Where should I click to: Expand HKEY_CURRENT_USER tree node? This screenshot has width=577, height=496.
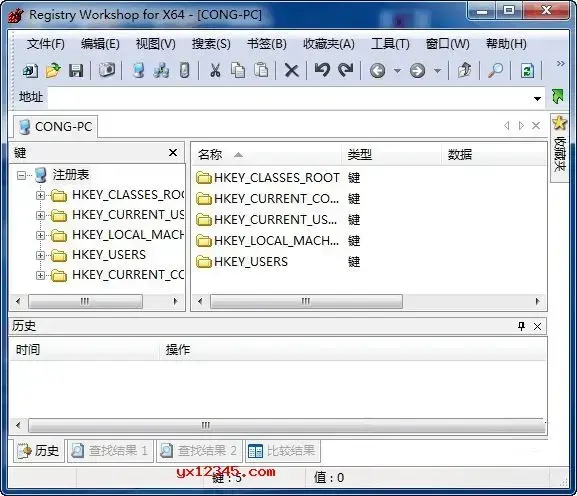pos(40,215)
